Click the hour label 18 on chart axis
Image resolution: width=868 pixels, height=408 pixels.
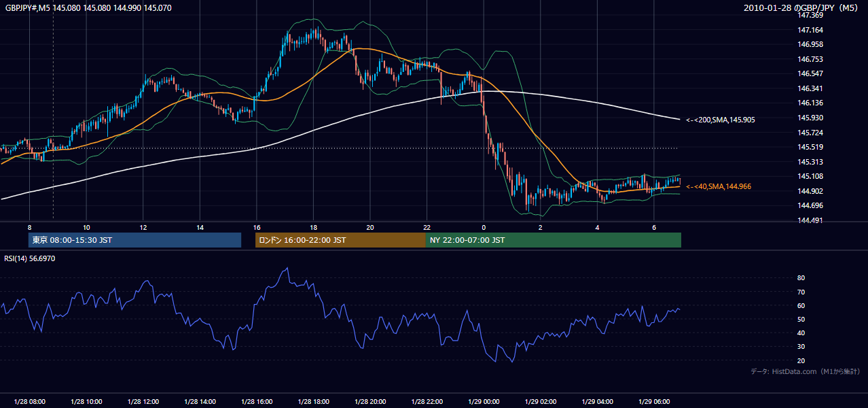[x=313, y=227]
